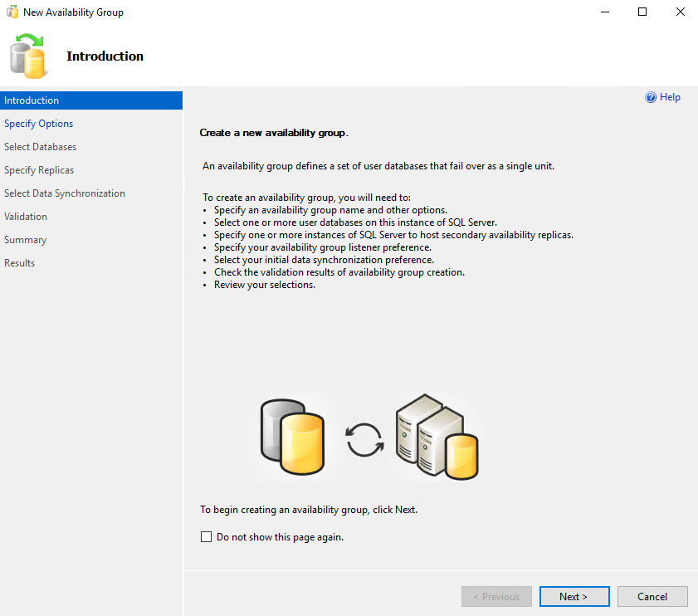This screenshot has width=698, height=616.
Task: Click 'Create a new availability group.' heading
Action: pyautogui.click(x=274, y=133)
